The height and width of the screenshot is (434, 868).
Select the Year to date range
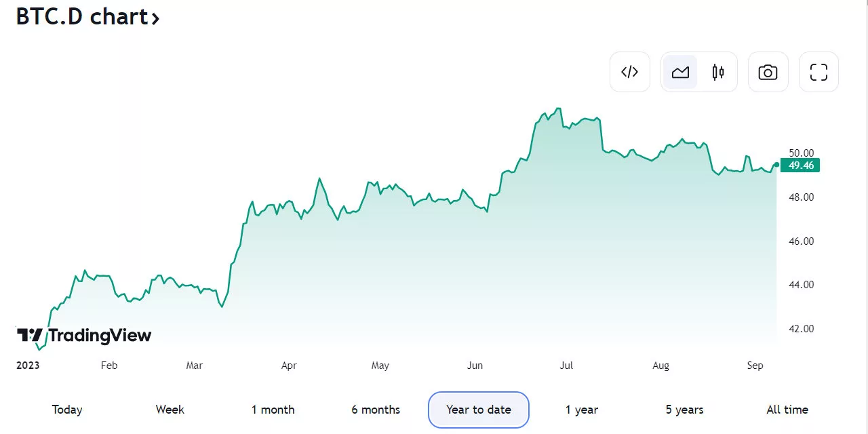coord(479,410)
